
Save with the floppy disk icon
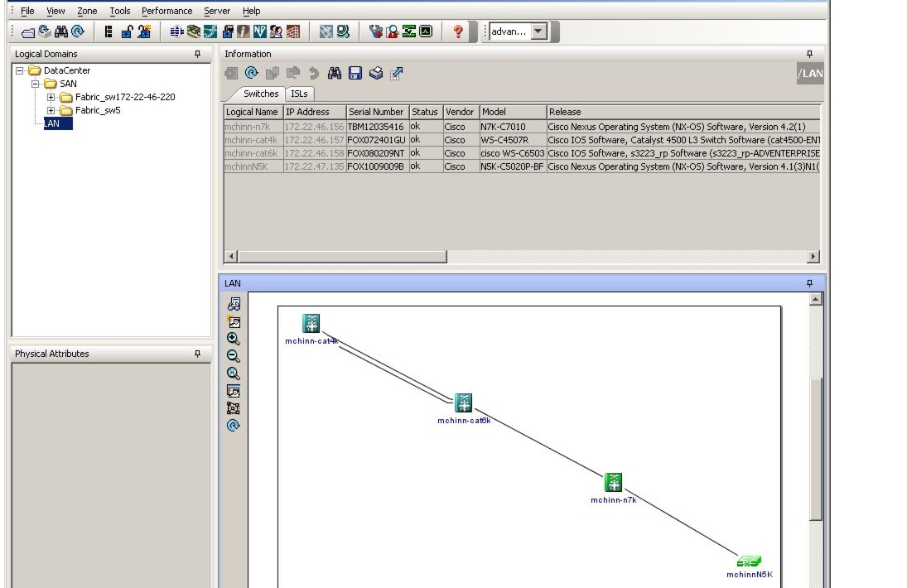pyautogui.click(x=355, y=73)
